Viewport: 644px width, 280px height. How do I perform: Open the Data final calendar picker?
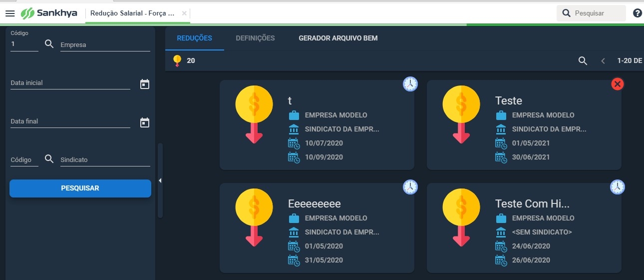tap(145, 122)
